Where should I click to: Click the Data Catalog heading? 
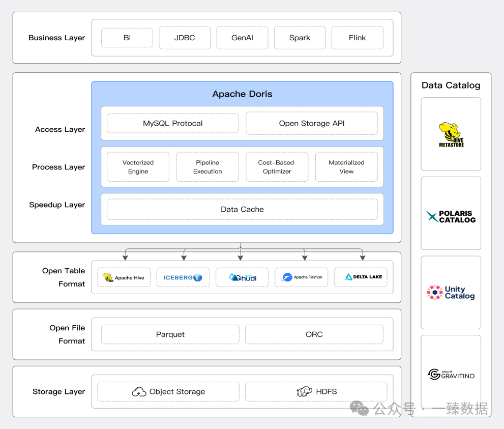(451, 85)
